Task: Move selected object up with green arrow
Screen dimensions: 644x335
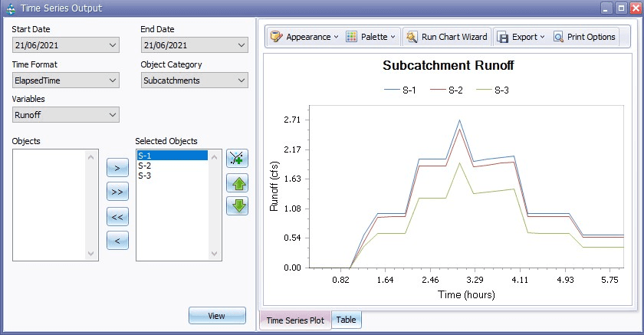Action: [x=237, y=183]
